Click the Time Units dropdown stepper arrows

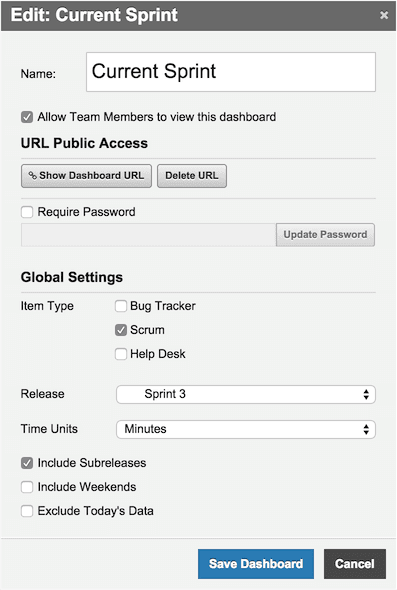(366, 429)
